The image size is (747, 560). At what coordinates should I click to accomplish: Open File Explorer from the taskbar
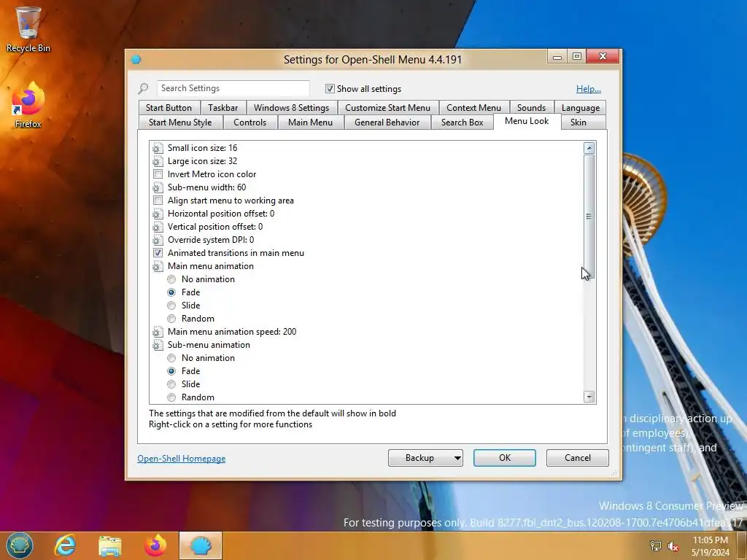coord(110,545)
